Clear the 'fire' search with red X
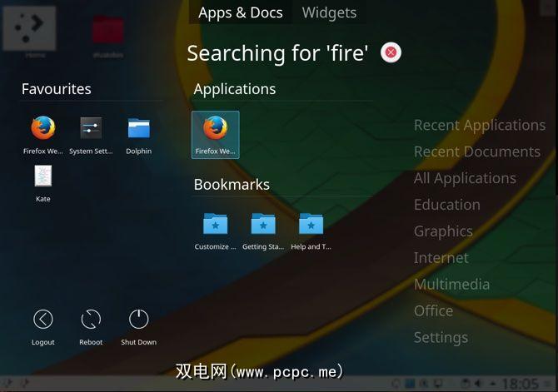 [x=391, y=52]
